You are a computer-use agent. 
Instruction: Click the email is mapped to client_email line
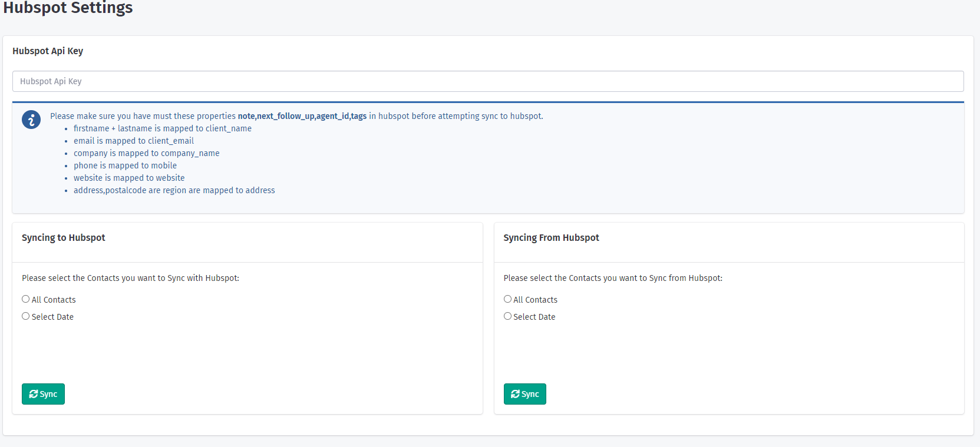133,141
